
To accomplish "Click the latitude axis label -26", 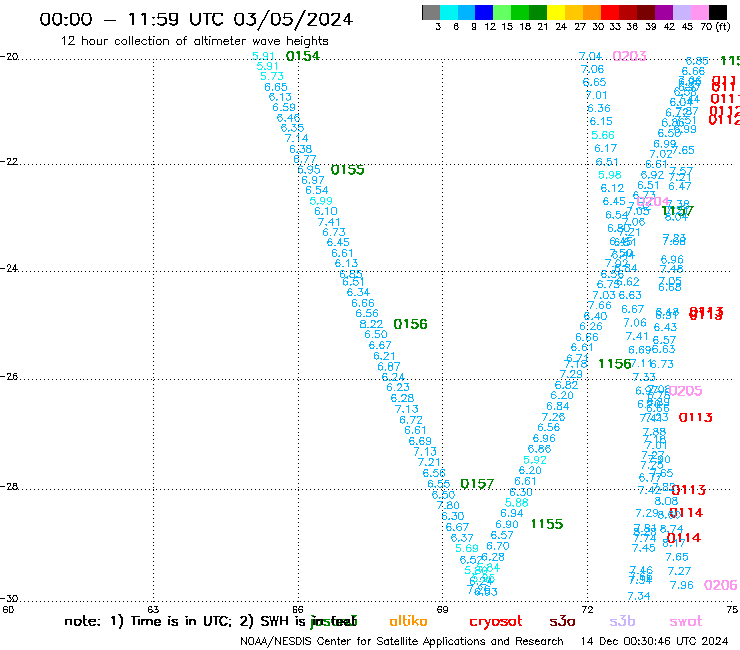I will tap(9, 376).
